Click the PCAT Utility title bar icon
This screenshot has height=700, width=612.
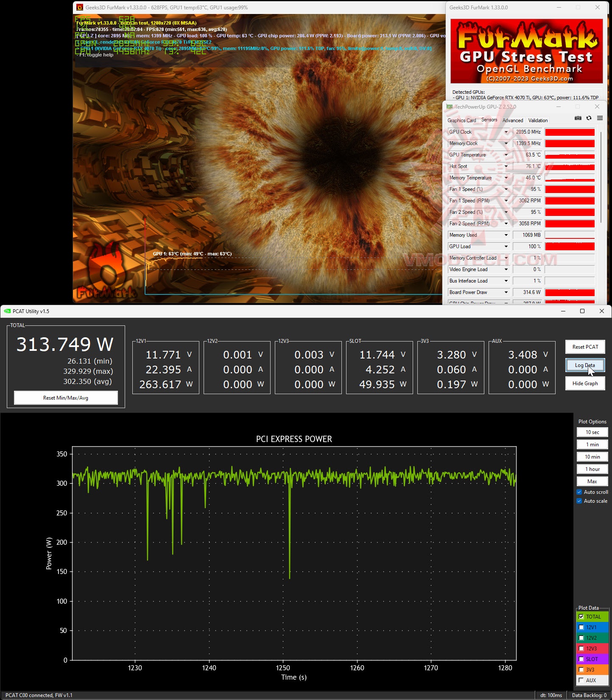(7, 311)
